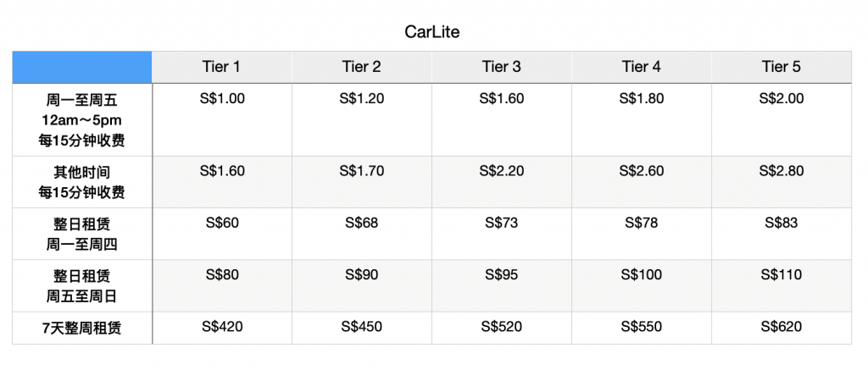Click the S$1.00 price cell

point(222,99)
